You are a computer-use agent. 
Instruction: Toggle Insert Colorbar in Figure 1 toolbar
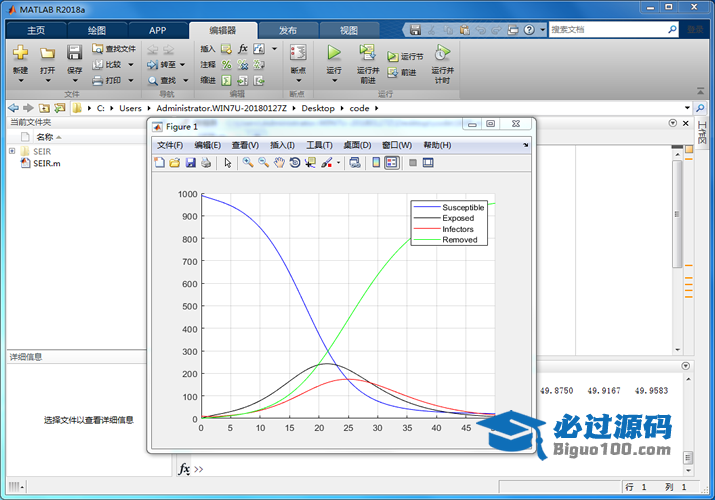pyautogui.click(x=376, y=163)
